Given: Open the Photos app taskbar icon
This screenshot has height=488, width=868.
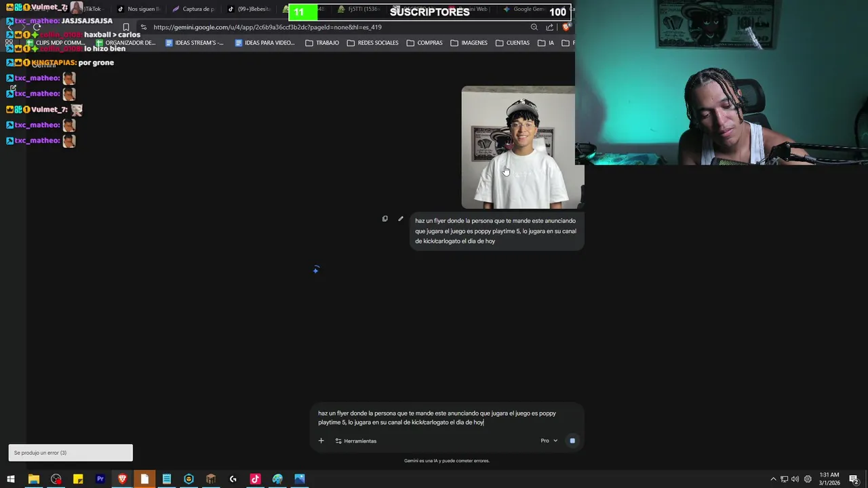Looking at the screenshot, I should [x=300, y=479].
